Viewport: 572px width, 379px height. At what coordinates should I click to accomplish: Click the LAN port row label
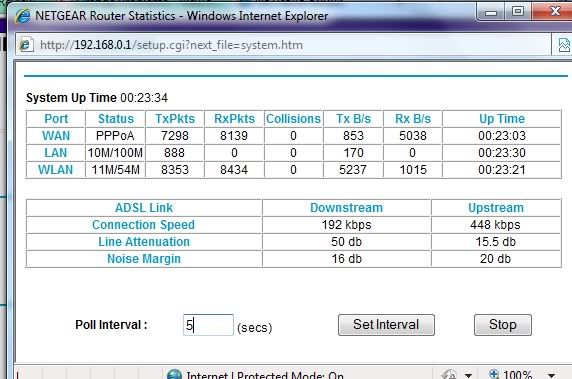[56, 152]
